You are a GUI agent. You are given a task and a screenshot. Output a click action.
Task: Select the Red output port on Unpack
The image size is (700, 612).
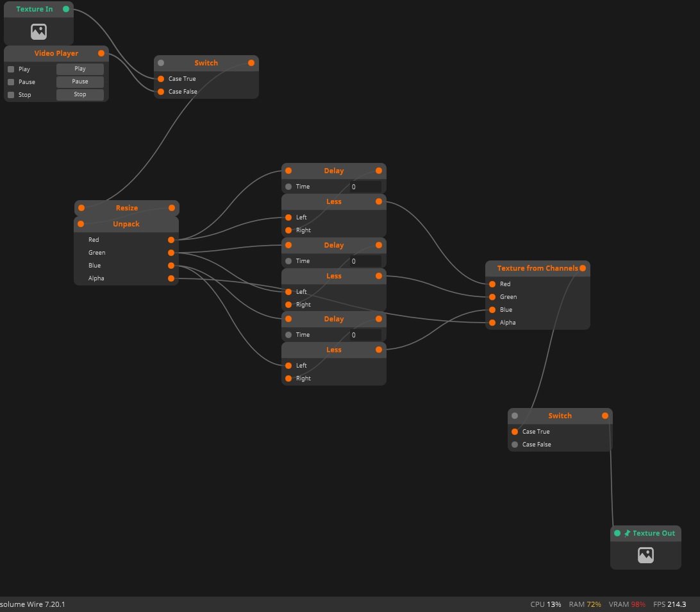171,240
